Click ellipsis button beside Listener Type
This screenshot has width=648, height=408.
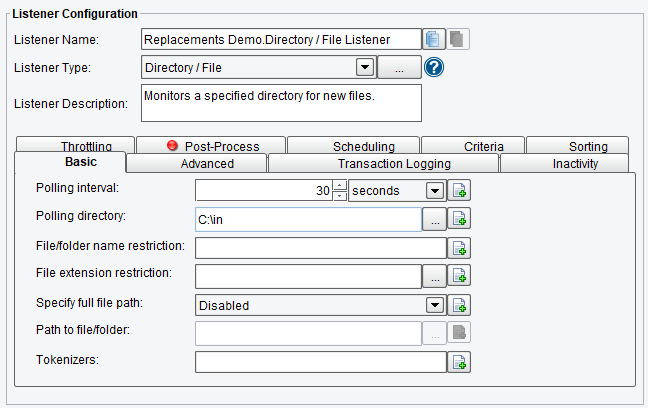point(399,67)
